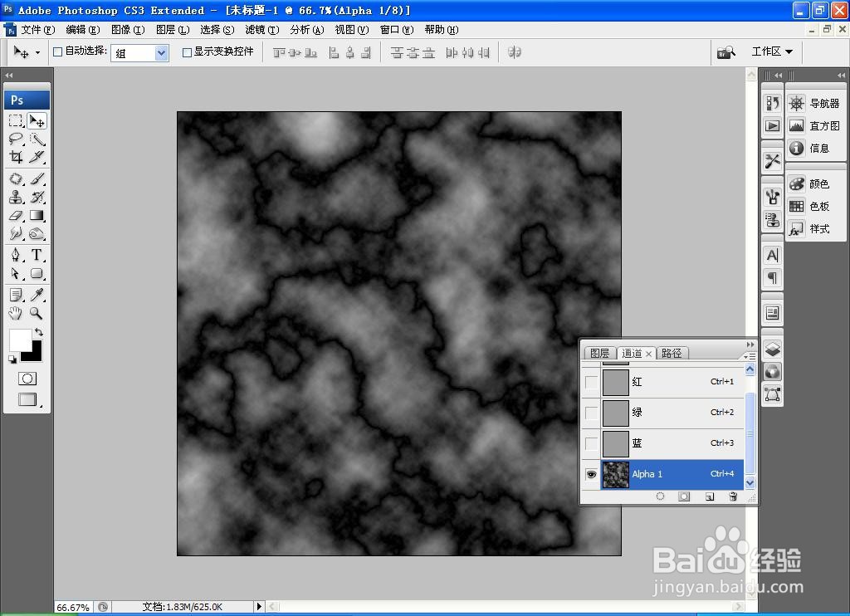Delete current channel trash icon
The height and width of the screenshot is (616, 850).
click(733, 496)
